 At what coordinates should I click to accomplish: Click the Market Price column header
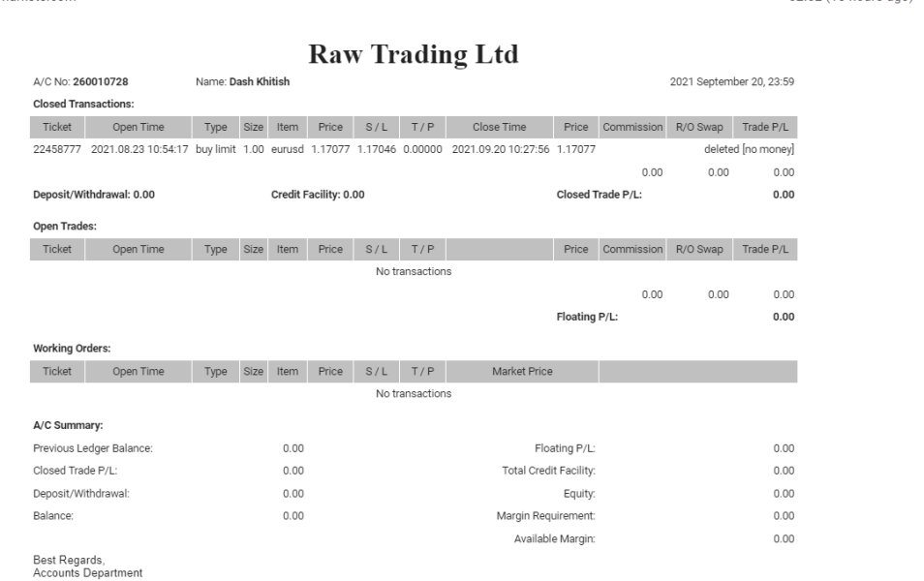point(522,371)
